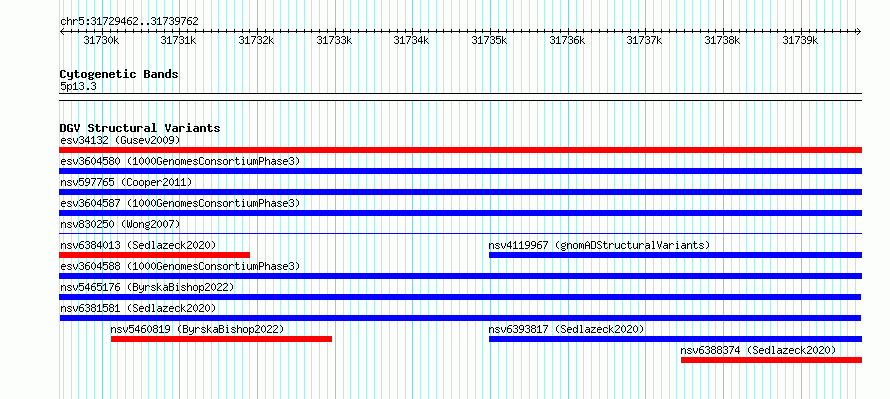Select the blue bar under esv3604580
The width and height of the screenshot is (890, 399).
coord(460,171)
